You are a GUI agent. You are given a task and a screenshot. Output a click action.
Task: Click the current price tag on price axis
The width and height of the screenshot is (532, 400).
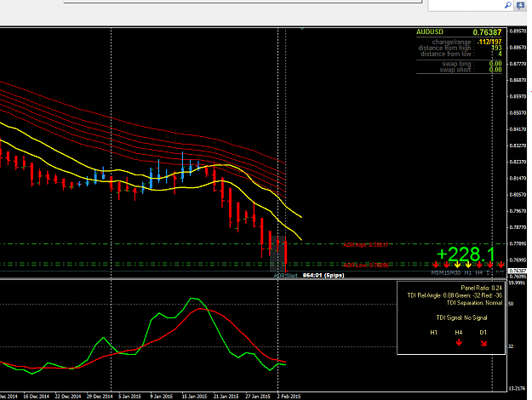coord(517,271)
